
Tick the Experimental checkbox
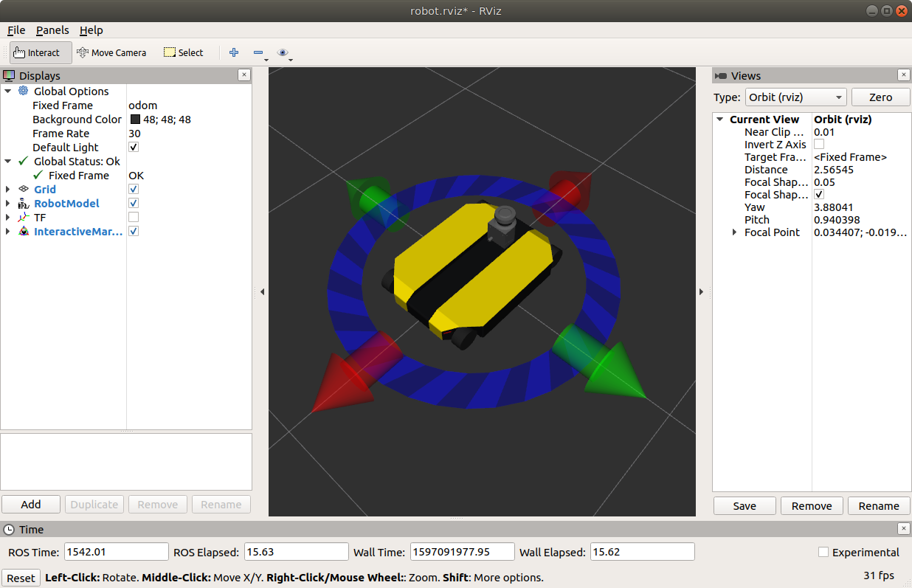823,553
